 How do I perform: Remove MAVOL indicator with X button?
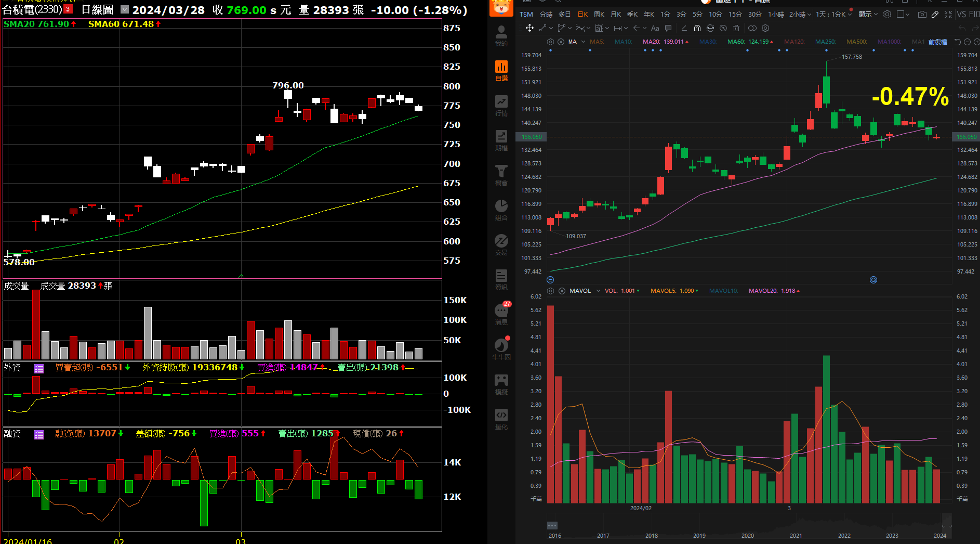[562, 291]
